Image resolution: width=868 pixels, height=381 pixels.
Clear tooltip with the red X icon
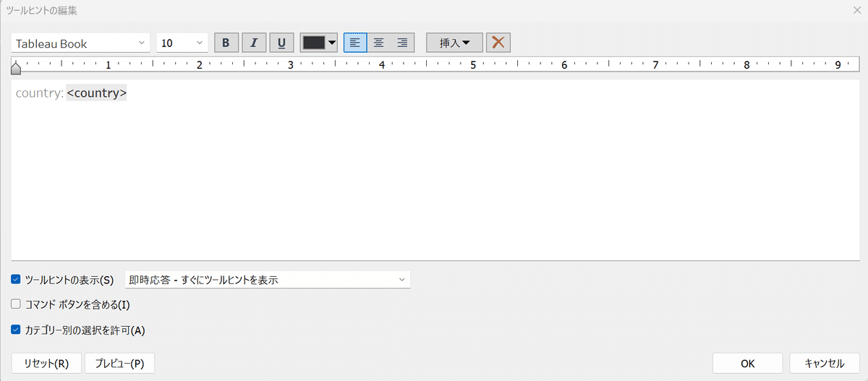(498, 43)
